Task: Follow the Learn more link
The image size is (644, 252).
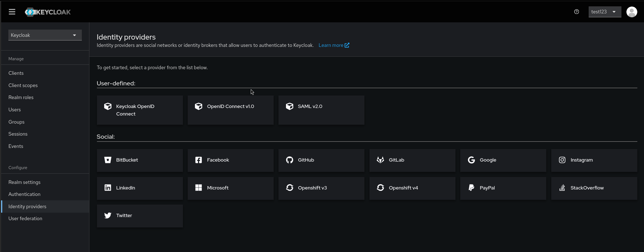Action: point(334,45)
